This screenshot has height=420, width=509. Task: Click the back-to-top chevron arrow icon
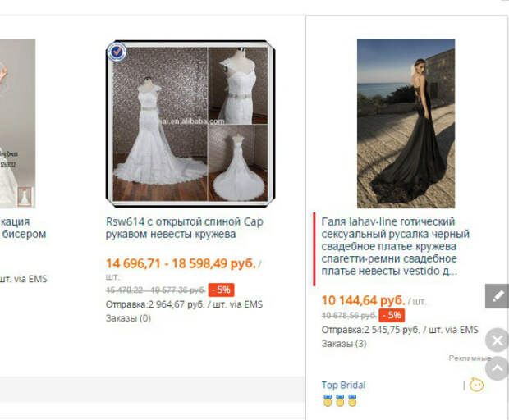coord(497,368)
